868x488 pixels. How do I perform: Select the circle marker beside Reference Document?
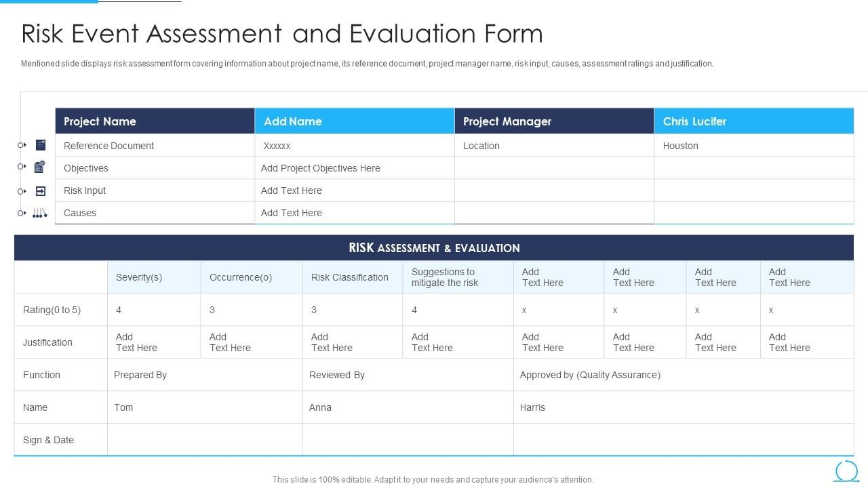tap(20, 144)
